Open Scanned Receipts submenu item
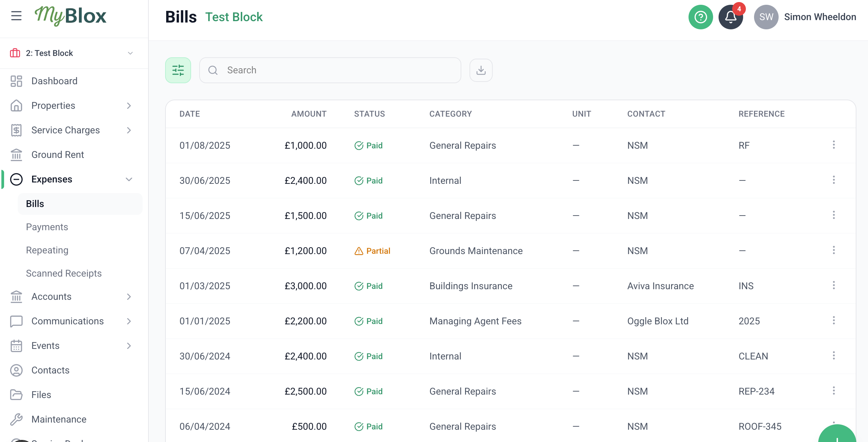 (x=64, y=274)
